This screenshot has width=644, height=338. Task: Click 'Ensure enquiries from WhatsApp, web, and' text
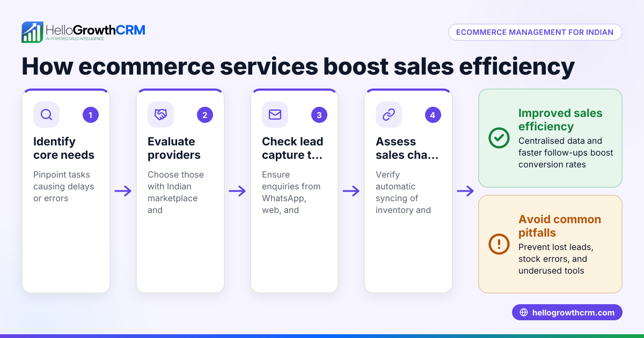pyautogui.click(x=291, y=192)
